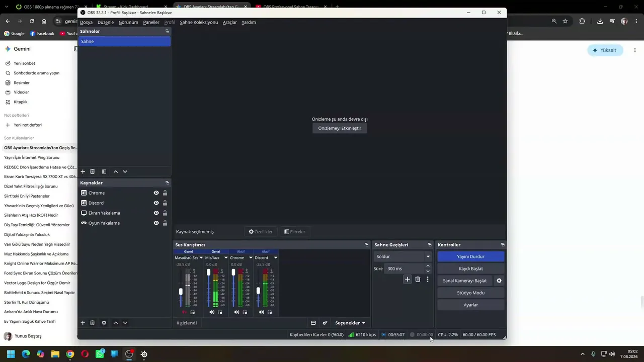Open the Mic/Aux channel dropdown arrow
Image resolution: width=644 pixels, height=362 pixels.
(226, 258)
